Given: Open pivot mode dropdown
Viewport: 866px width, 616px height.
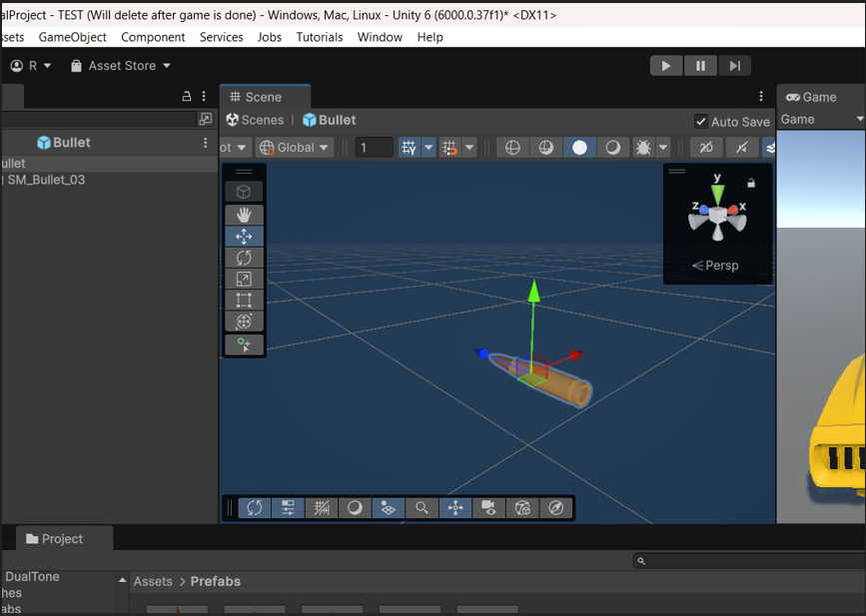Looking at the screenshot, I should pyautogui.click(x=235, y=148).
